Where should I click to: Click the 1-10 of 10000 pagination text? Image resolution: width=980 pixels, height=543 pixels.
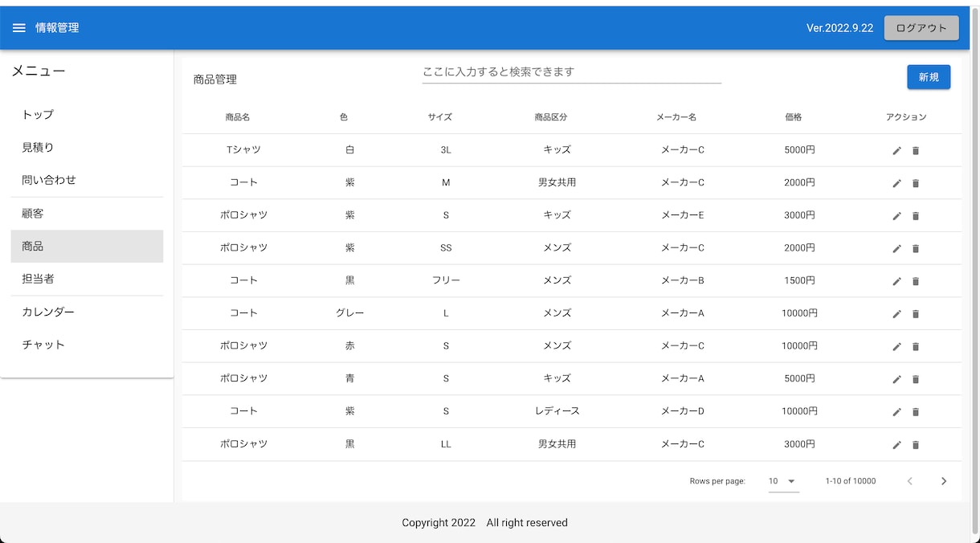pyautogui.click(x=851, y=481)
